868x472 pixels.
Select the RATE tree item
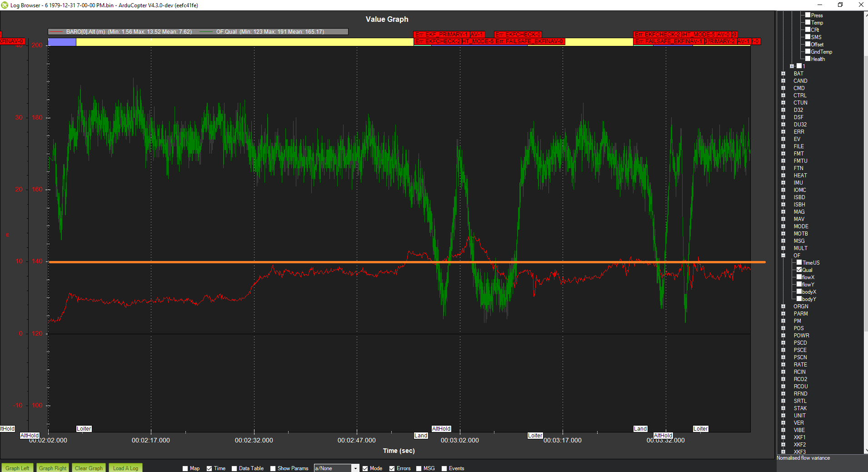[800, 365]
